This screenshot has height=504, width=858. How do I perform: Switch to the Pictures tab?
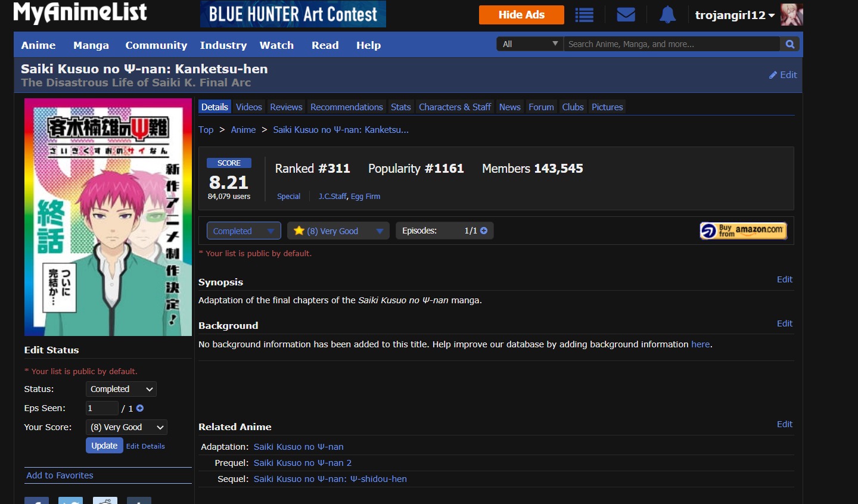(x=607, y=107)
